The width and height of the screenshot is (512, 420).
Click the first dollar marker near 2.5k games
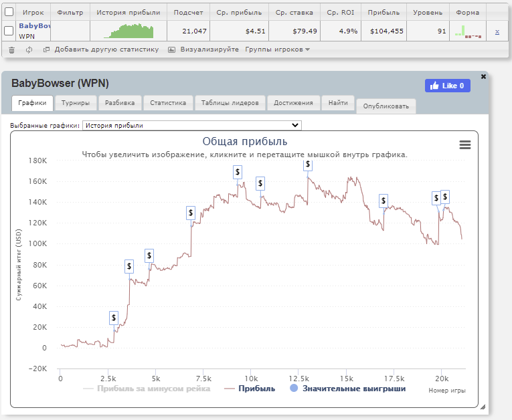point(114,318)
